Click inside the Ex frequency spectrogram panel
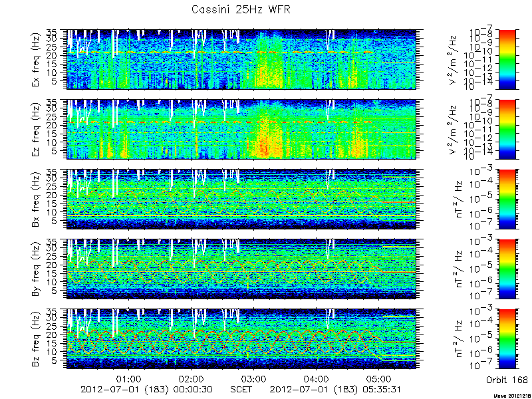The image size is (532, 399). click(x=241, y=59)
